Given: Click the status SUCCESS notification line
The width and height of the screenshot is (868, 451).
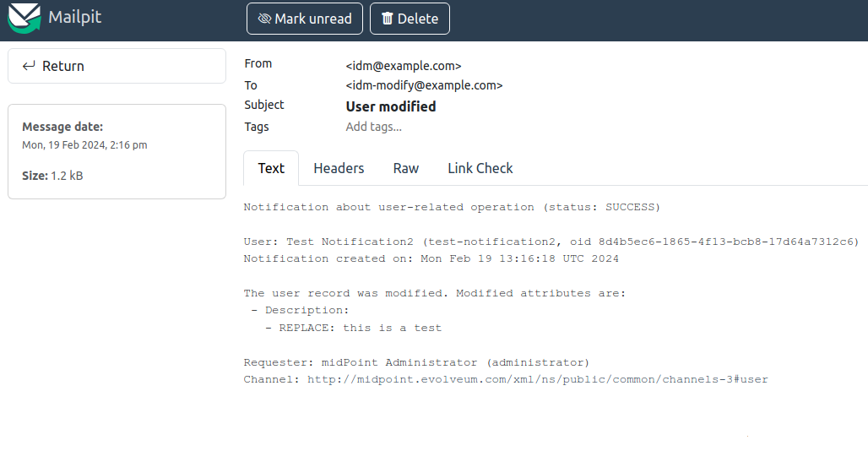Looking at the screenshot, I should pyautogui.click(x=452, y=207).
